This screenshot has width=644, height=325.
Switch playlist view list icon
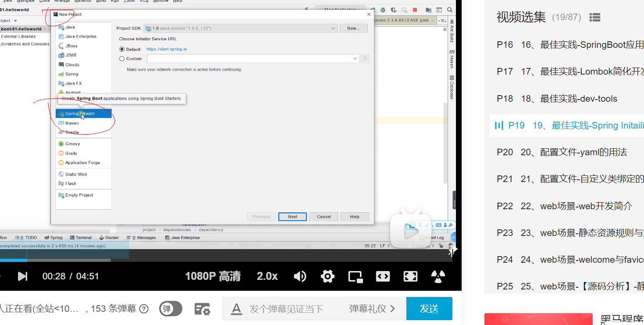point(594,17)
